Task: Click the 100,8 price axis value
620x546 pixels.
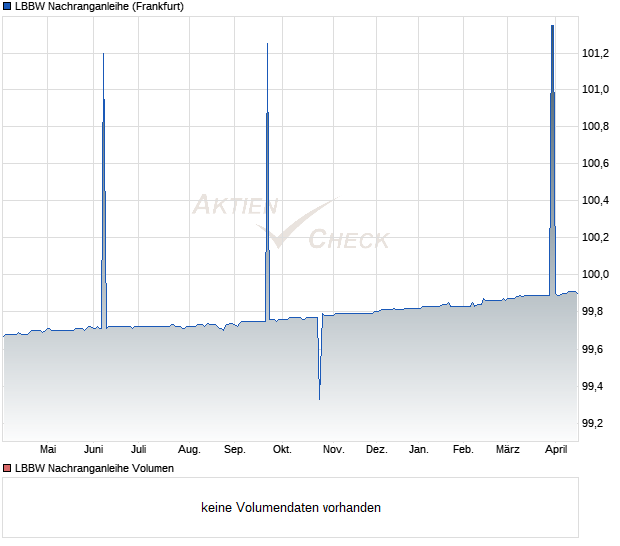Action: click(x=595, y=127)
